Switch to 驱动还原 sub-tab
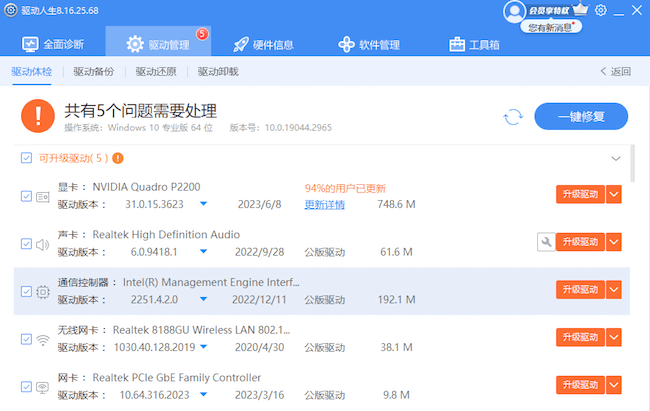This screenshot has width=650, height=411. pos(156,72)
